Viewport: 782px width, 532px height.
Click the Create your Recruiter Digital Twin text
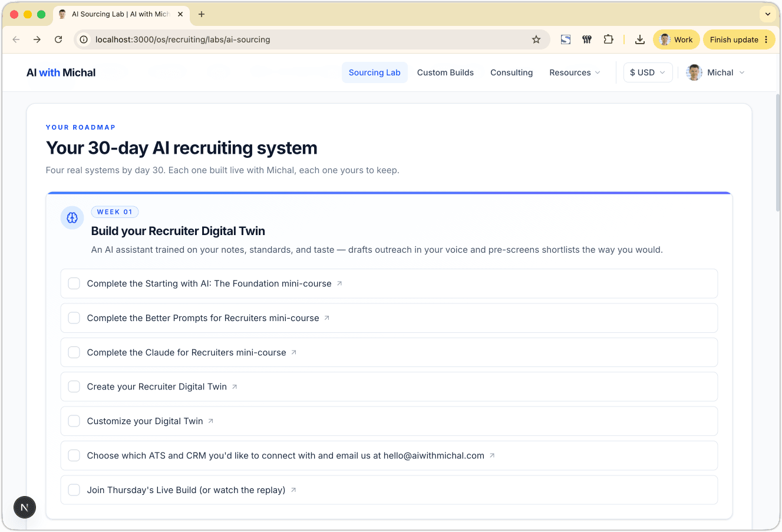[x=157, y=387]
